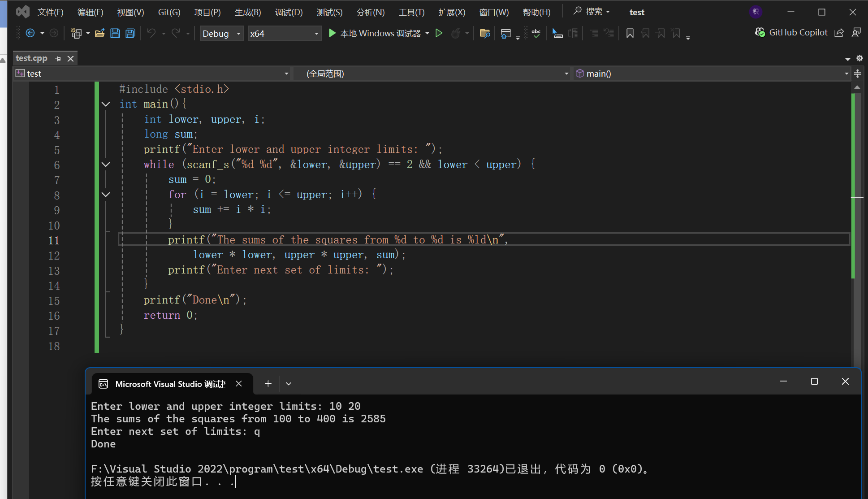Screen dimensions: 868x499
Task: Pin the test.cpp tab
Action: coord(58,59)
